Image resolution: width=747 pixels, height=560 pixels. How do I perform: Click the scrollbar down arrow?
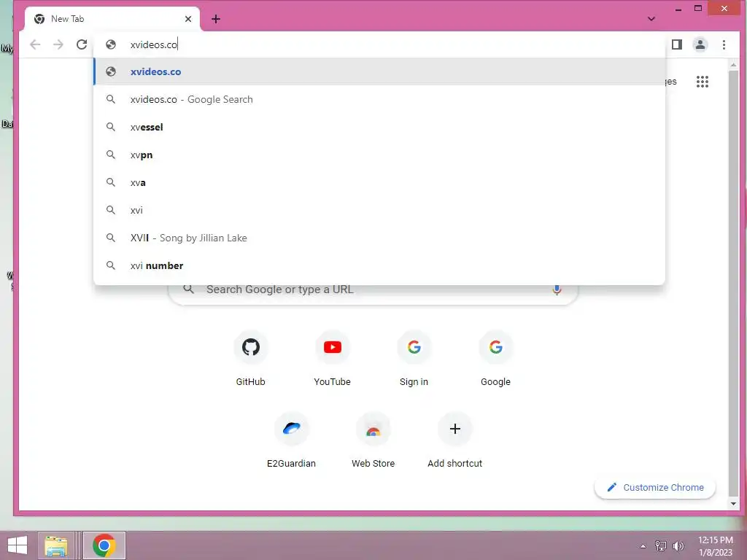(x=733, y=504)
